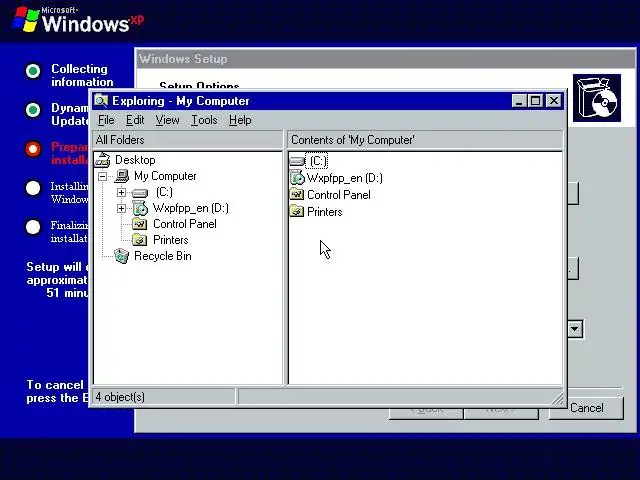Click the Contents of 'My Computer' header
The image size is (640, 480).
[x=425, y=140]
